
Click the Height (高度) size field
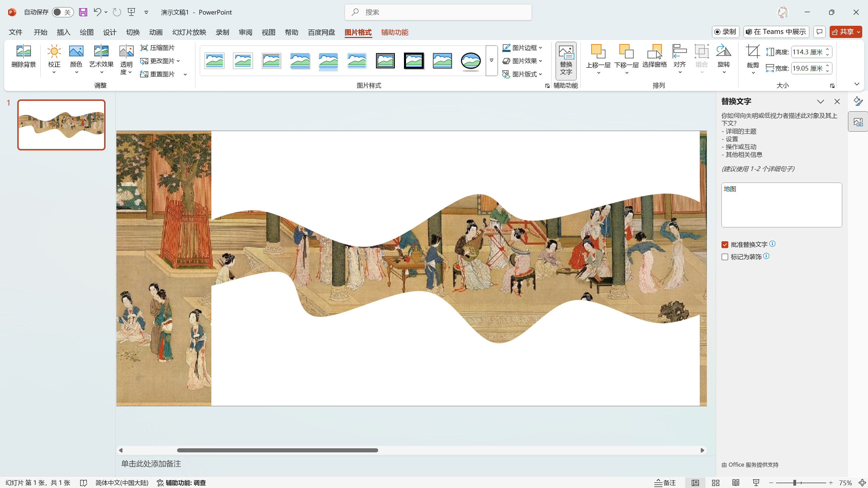coord(811,52)
